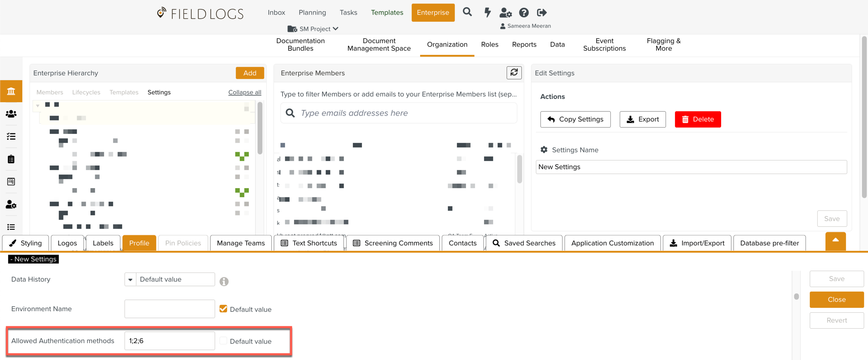The width and height of the screenshot is (868, 360).
Task: Enable default value for Allowed Authentication methods
Action: pos(223,341)
